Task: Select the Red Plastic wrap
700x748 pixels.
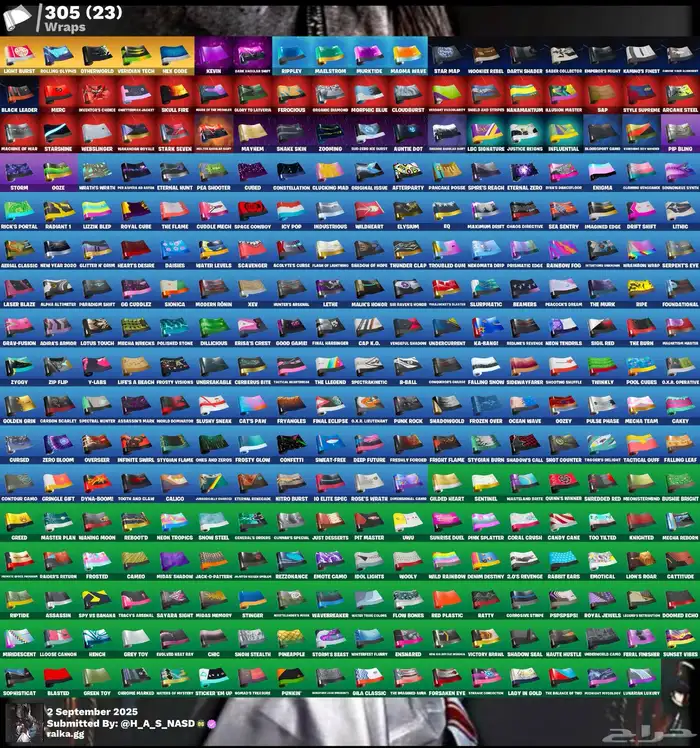Action: (x=447, y=600)
